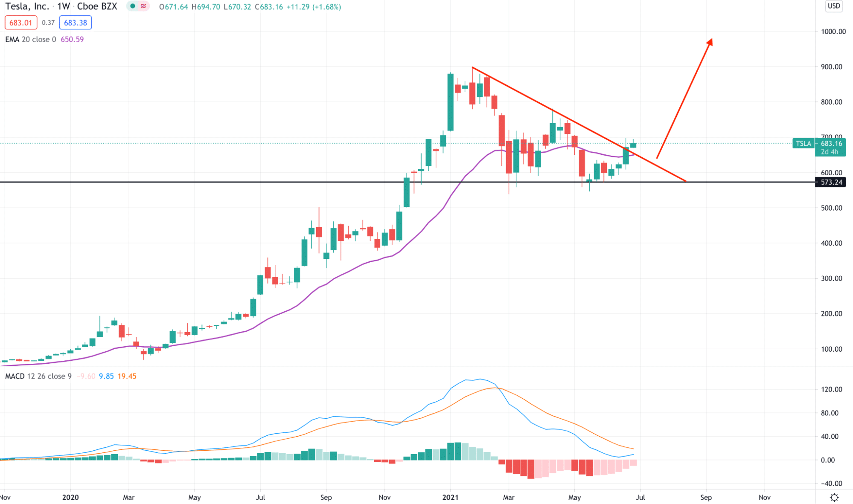The width and height of the screenshot is (853, 504).
Task: Select the 573.24 horizontal line price label
Action: (x=830, y=182)
